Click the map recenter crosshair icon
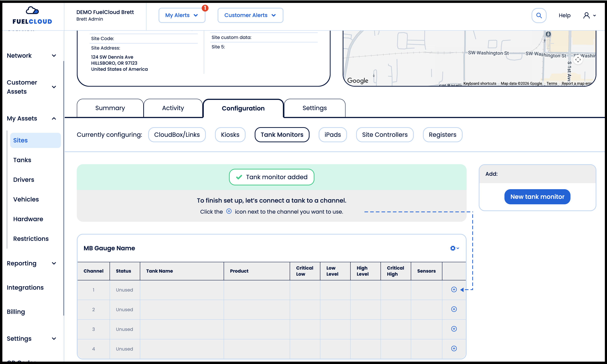This screenshot has height=364, width=607. pos(578,59)
